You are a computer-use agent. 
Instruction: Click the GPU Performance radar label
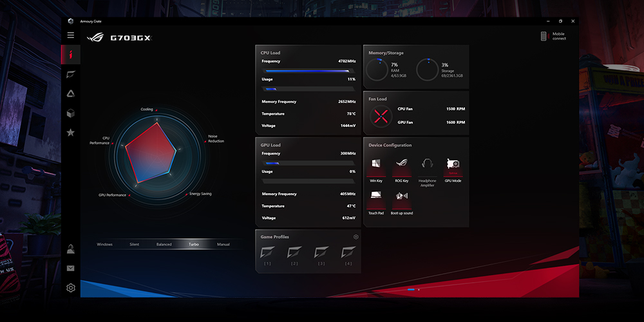112,195
